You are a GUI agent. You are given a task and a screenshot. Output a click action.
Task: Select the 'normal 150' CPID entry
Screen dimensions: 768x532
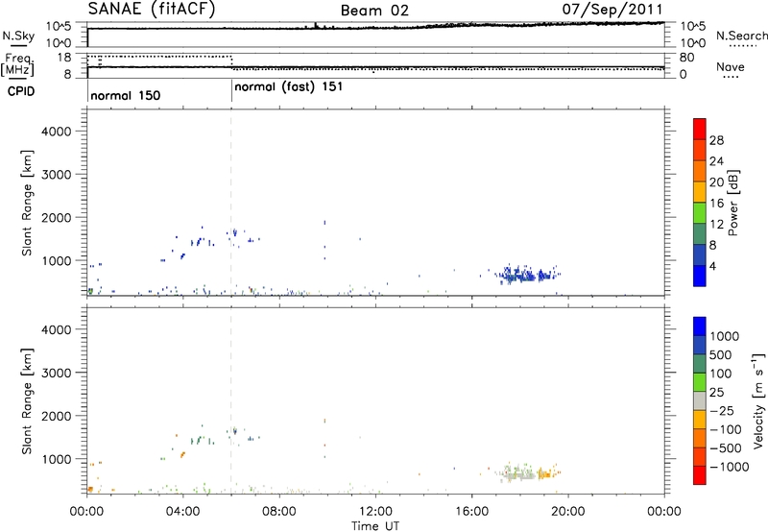(x=126, y=95)
